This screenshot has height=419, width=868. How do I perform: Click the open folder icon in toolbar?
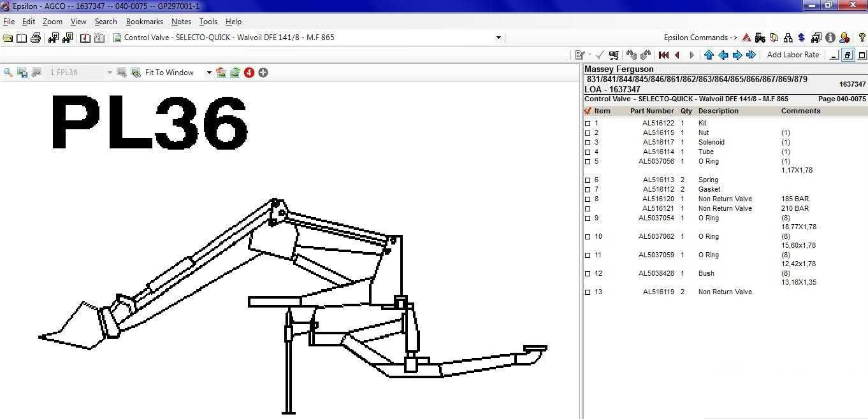point(8,38)
